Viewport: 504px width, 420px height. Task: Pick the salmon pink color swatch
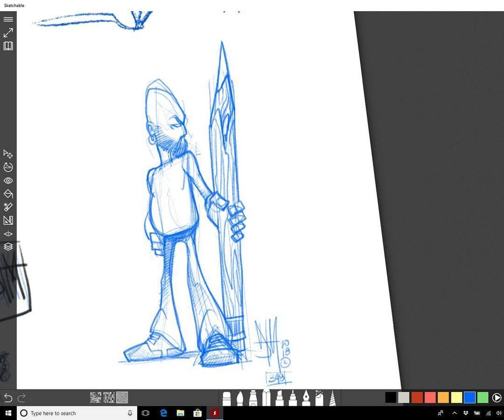click(430, 397)
